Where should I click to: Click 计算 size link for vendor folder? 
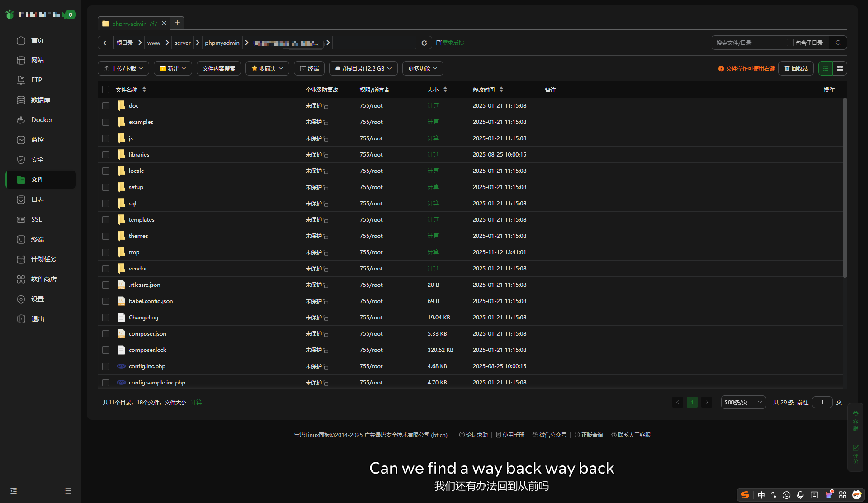[x=433, y=269]
